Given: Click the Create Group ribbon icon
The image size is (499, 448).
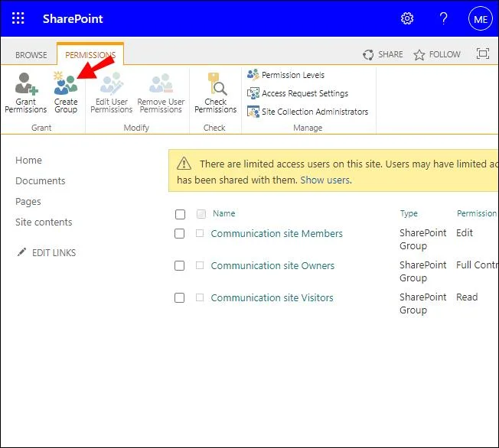Looking at the screenshot, I should point(66,83).
